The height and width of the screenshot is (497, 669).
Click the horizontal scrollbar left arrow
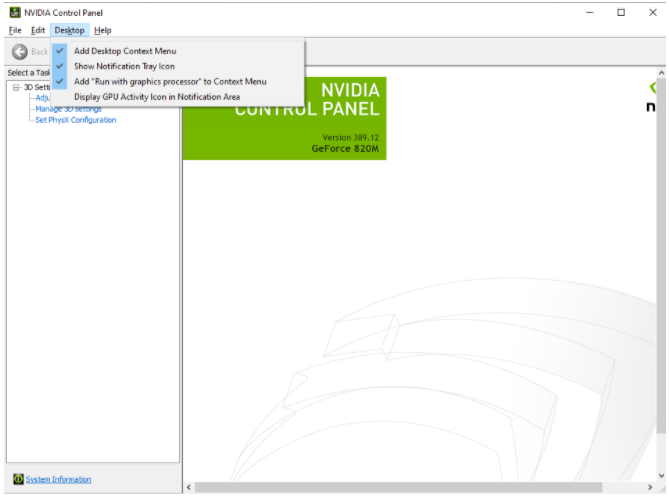tap(189, 487)
